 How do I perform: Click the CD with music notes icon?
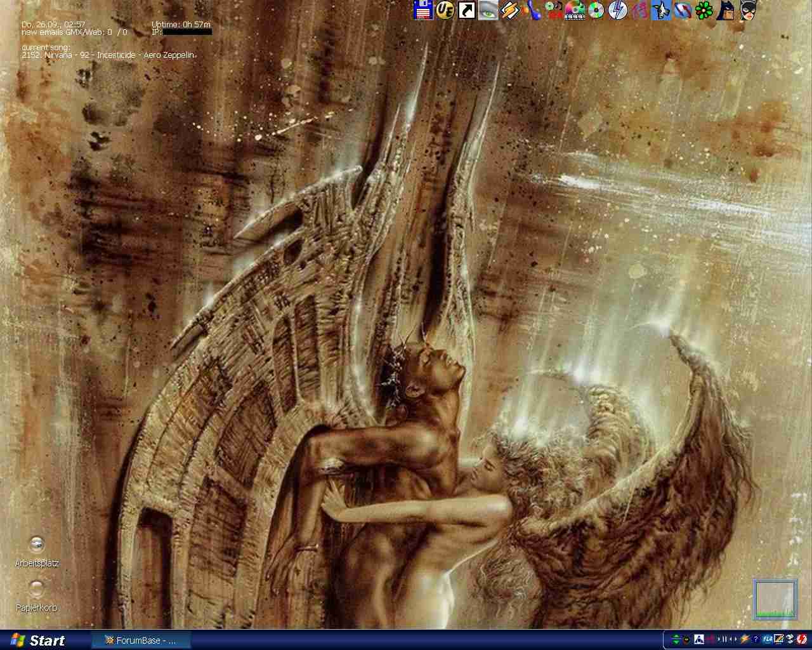point(554,10)
